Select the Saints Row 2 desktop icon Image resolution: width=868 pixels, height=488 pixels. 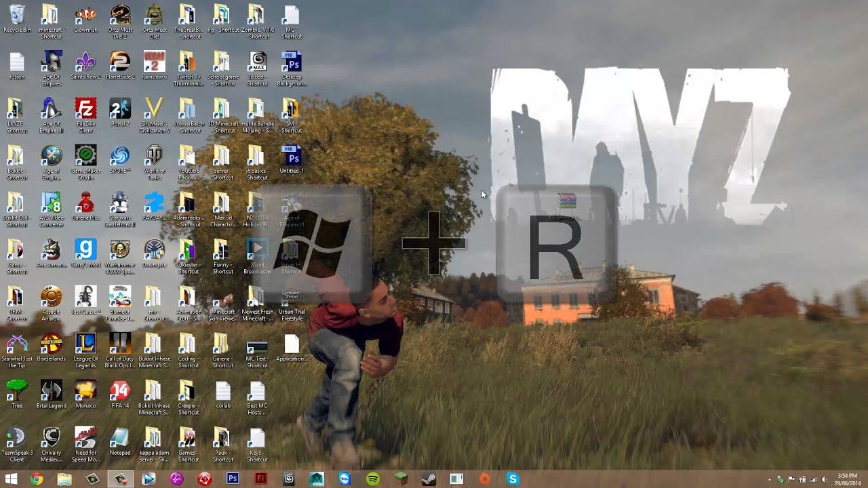(85, 65)
